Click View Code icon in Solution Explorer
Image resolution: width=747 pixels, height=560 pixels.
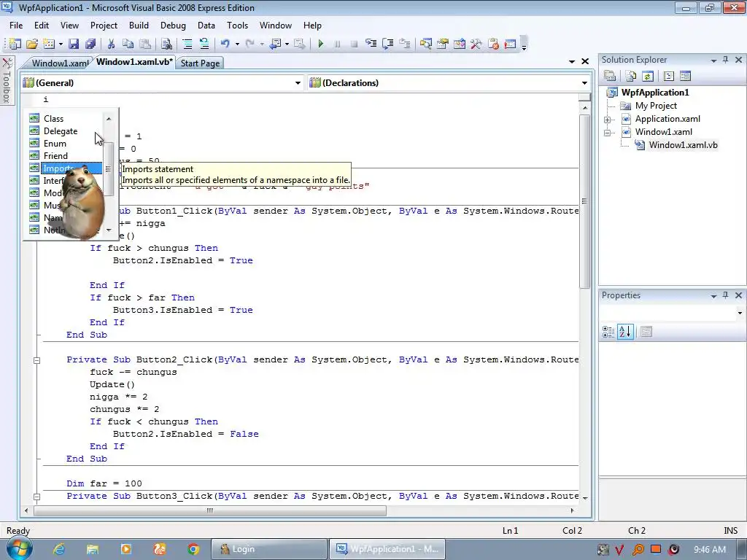click(669, 76)
